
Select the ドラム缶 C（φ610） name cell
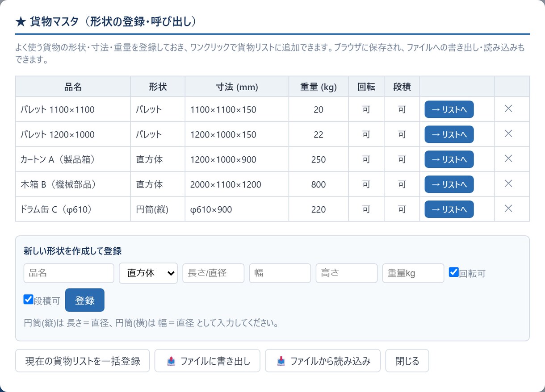tap(73, 209)
